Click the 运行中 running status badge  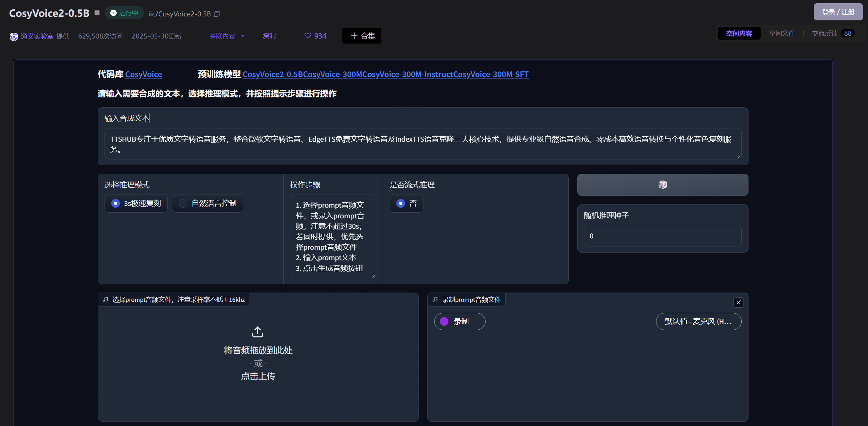point(123,12)
